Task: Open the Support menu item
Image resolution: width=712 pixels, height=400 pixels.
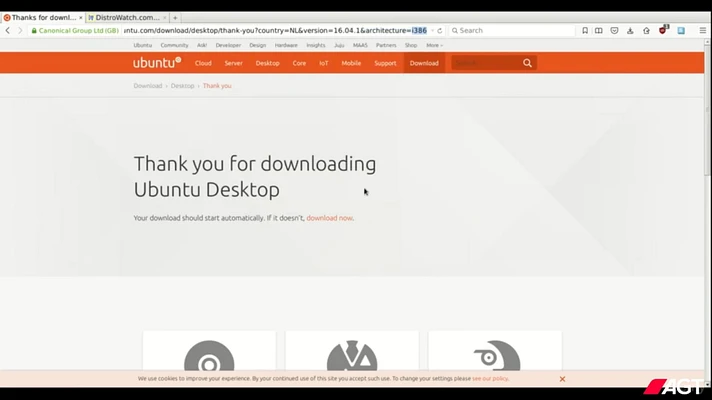Action: 385,63
